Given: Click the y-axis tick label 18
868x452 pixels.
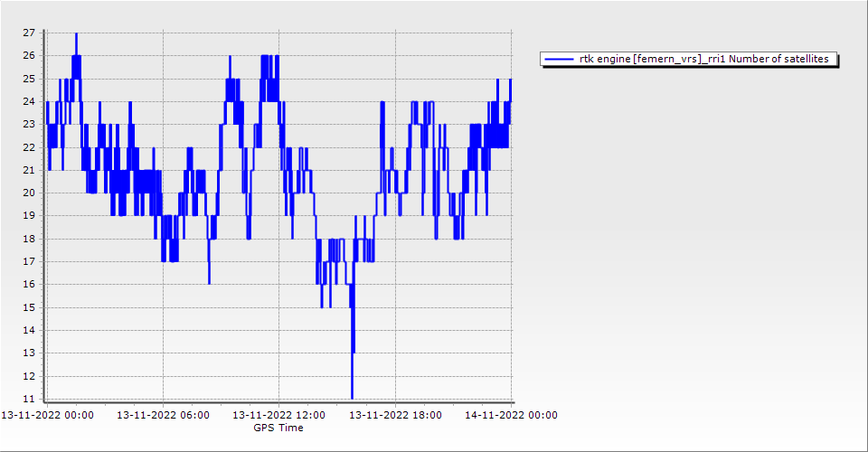Looking at the screenshot, I should point(29,239).
